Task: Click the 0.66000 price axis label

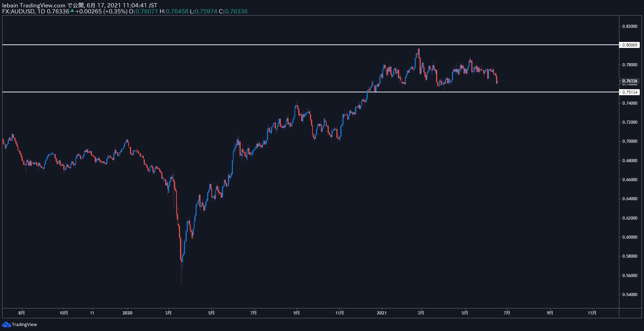Action: click(630, 179)
